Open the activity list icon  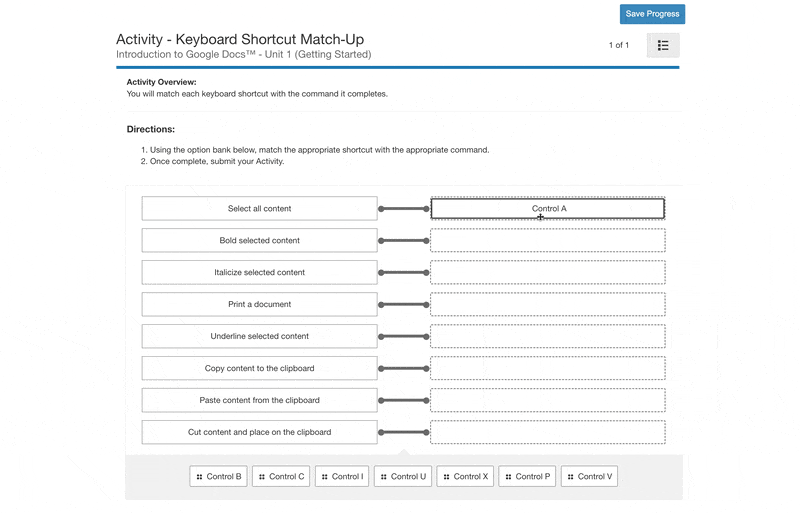pos(663,45)
